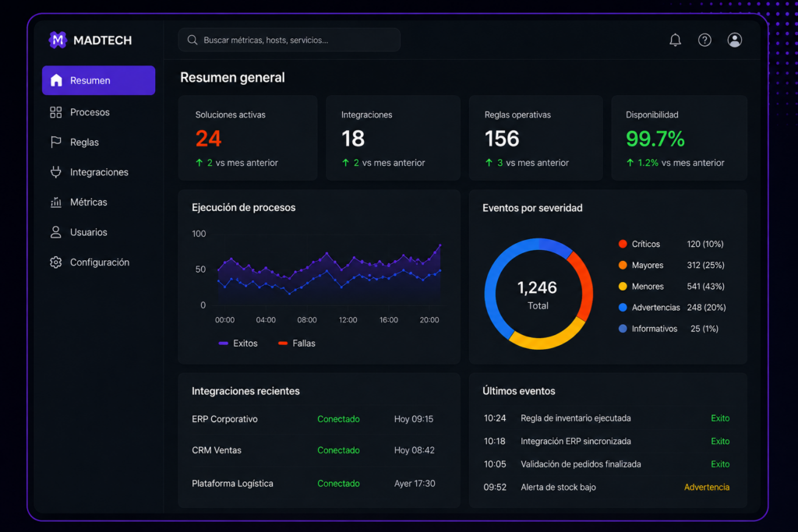The height and width of the screenshot is (532, 798).
Task: Click the grid icon beside Procesos
Action: (x=56, y=112)
